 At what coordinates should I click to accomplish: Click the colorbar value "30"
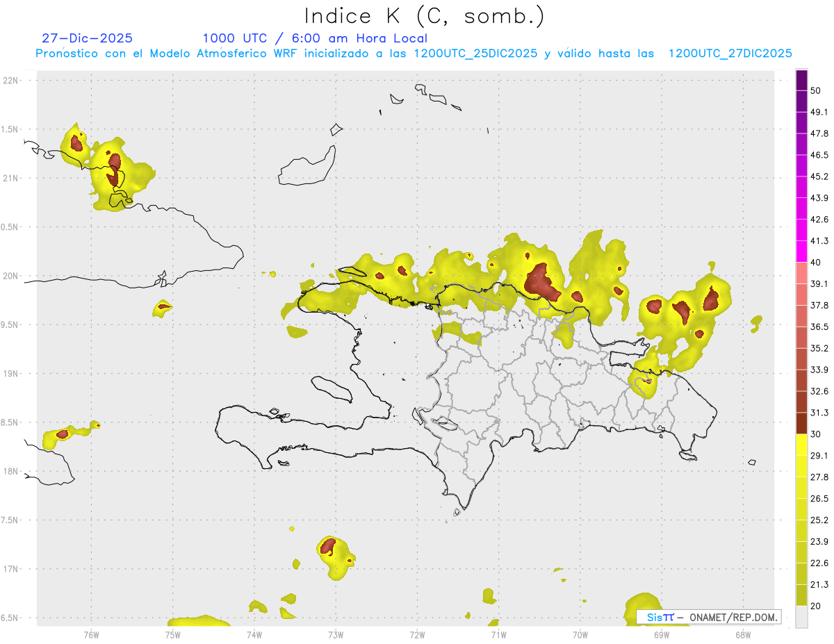tap(816, 434)
